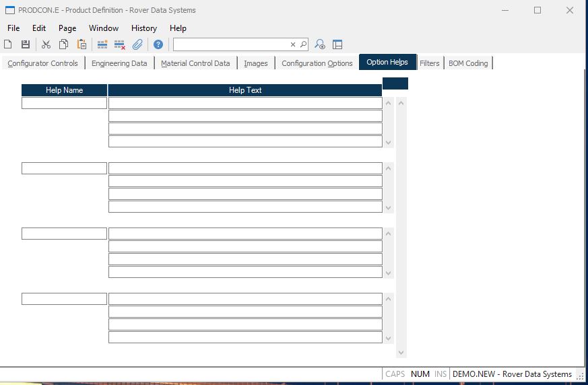The height and width of the screenshot is (385, 588).
Task: Open the History menu
Action: (x=143, y=28)
